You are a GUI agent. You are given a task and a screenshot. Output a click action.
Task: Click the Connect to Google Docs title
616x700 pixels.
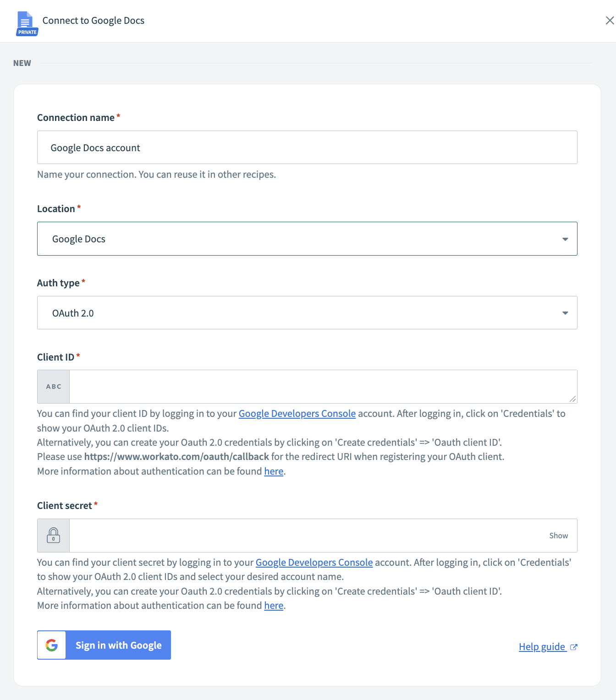93,20
